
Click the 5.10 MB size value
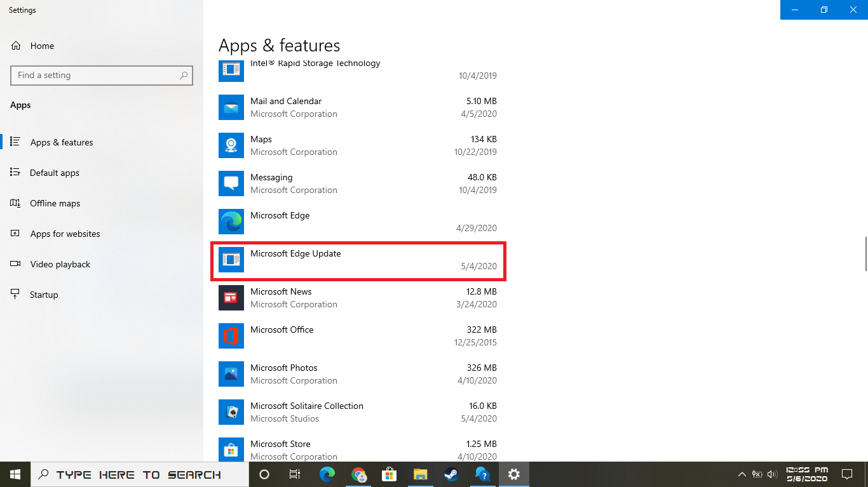coord(481,101)
